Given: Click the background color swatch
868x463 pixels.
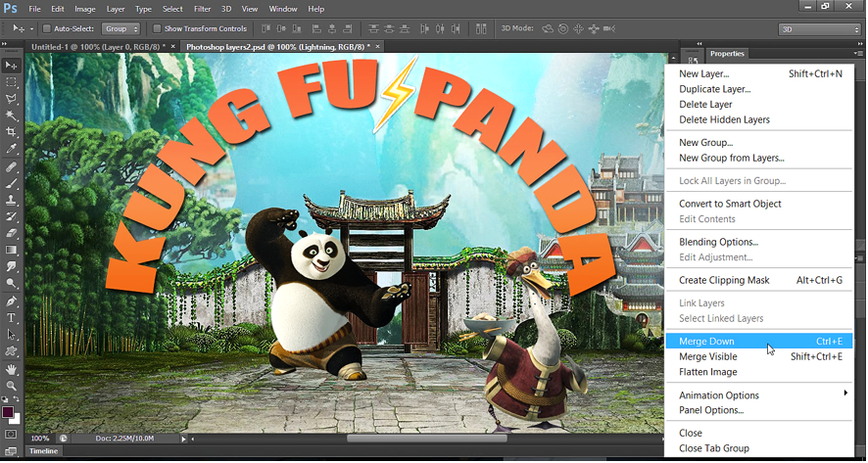Looking at the screenshot, I should [x=16, y=419].
